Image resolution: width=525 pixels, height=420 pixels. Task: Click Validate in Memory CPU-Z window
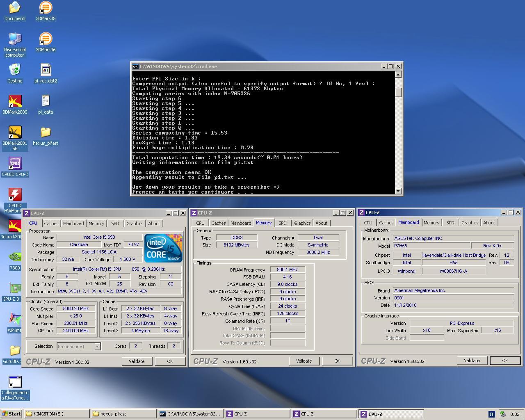[x=304, y=361]
